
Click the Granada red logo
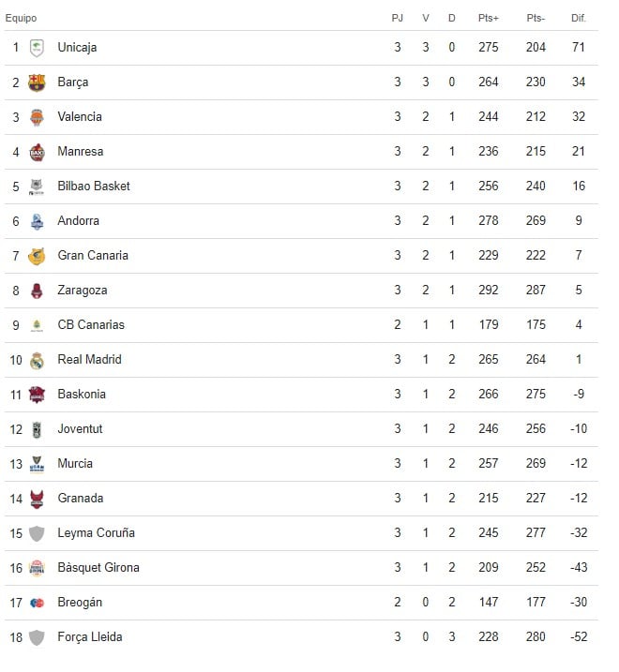(37, 499)
